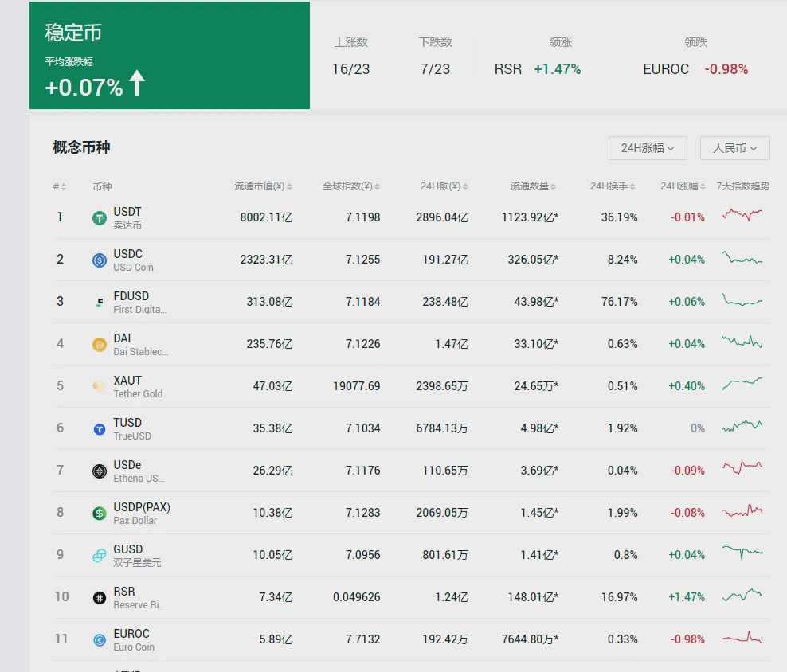Image resolution: width=787 pixels, height=672 pixels.
Task: Sort by 24H额 column arrows
Action: tap(465, 186)
